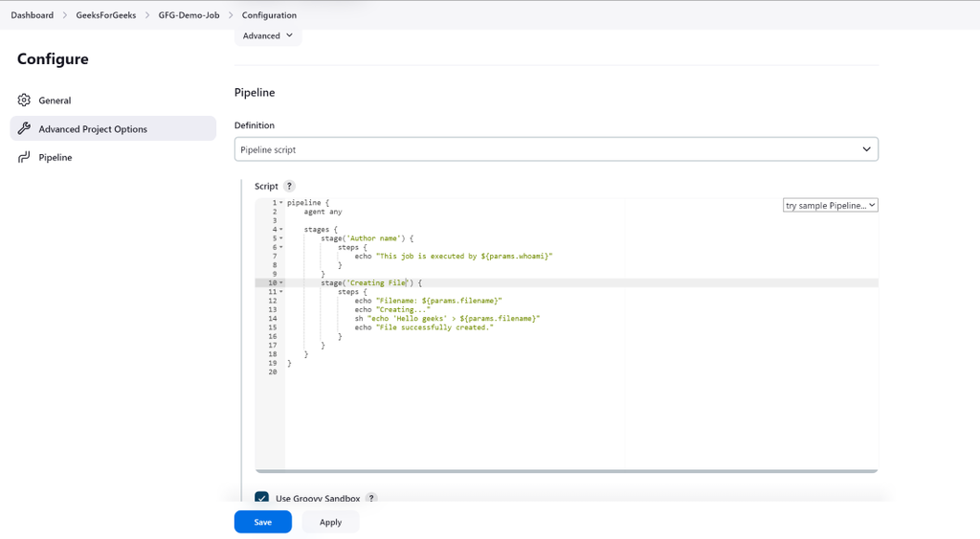Save the pipeline configuration
The height and width of the screenshot is (539, 980).
(262, 522)
